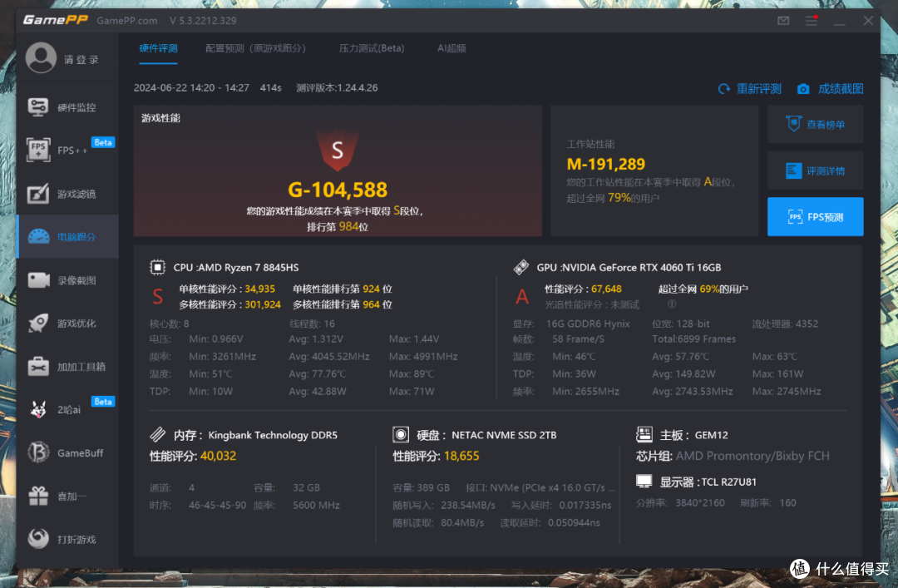This screenshot has width=898, height=588.
Task: Click the camera icon beside 成绩截图
Action: tap(803, 89)
